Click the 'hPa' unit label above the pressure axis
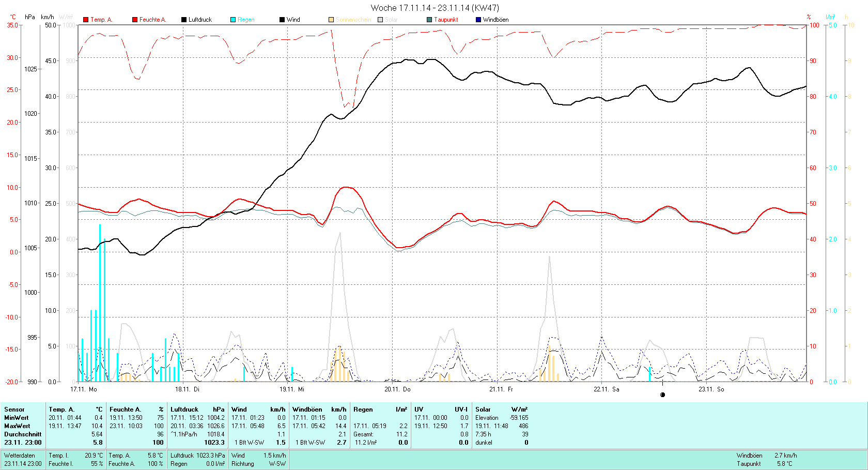The image size is (868, 470). pos(30,17)
